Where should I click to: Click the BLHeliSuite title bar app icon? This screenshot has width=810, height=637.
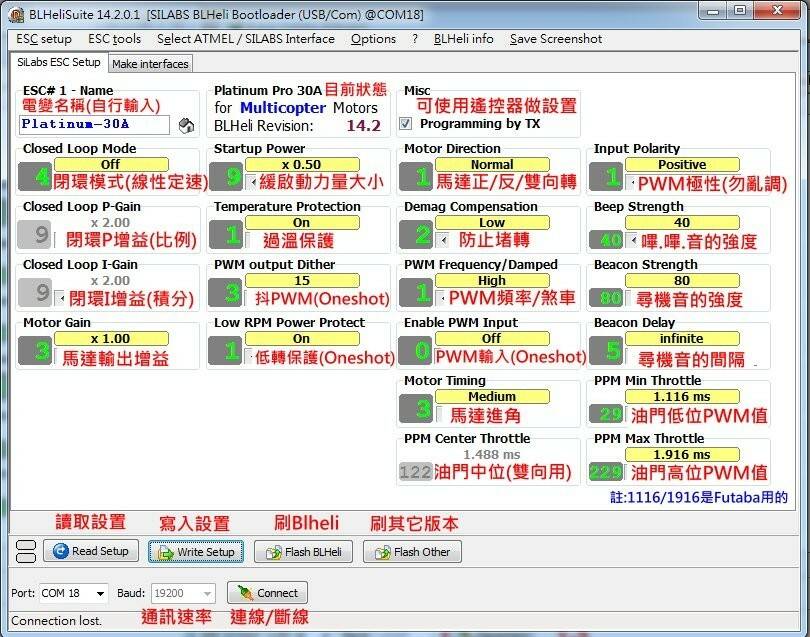pyautogui.click(x=16, y=14)
